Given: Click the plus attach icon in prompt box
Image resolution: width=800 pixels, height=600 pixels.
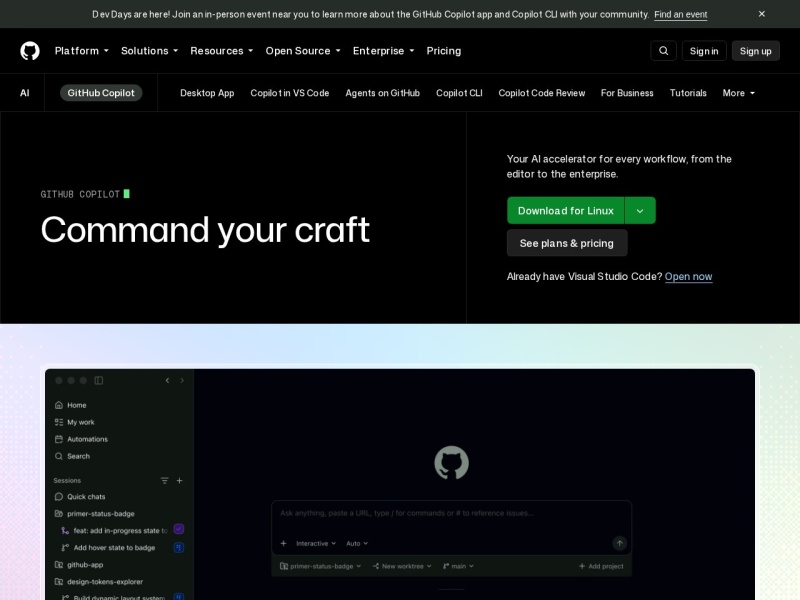Looking at the screenshot, I should [x=284, y=543].
